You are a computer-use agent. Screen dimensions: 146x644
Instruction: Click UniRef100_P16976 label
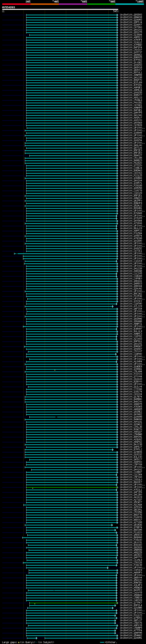131,517
